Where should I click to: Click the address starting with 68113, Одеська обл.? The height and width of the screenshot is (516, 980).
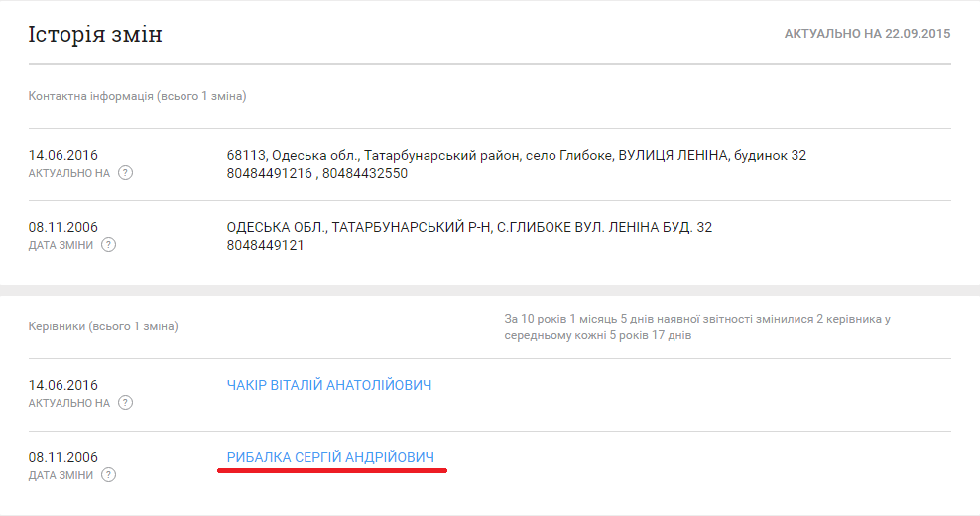516,155
